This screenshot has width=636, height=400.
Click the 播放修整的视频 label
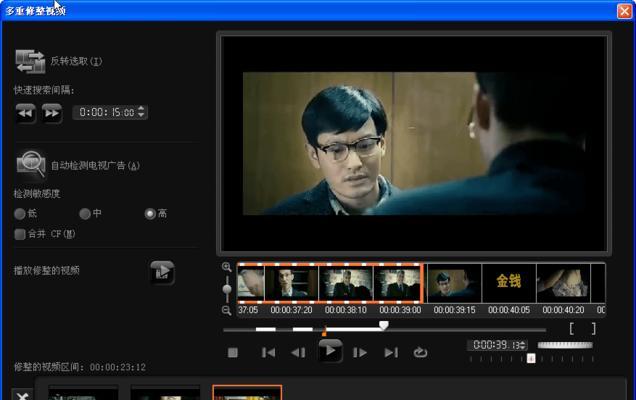47,271
